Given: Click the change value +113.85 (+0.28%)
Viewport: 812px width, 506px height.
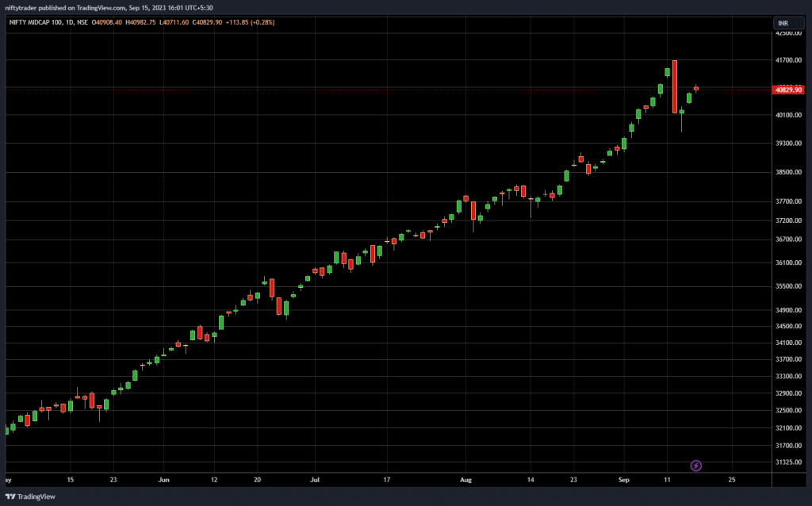Looking at the screenshot, I should click(x=250, y=22).
